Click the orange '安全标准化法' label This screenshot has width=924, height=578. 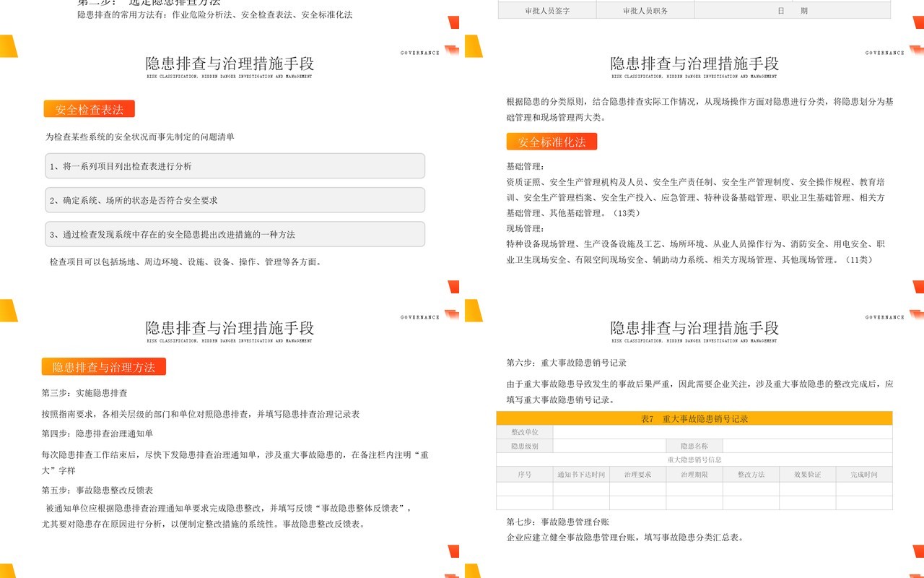[552, 142]
